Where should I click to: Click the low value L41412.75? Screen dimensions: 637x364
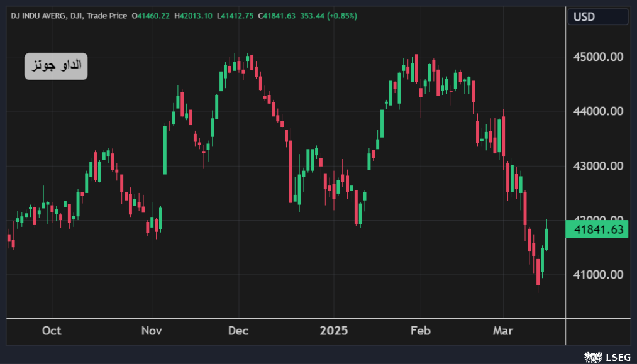235,16
